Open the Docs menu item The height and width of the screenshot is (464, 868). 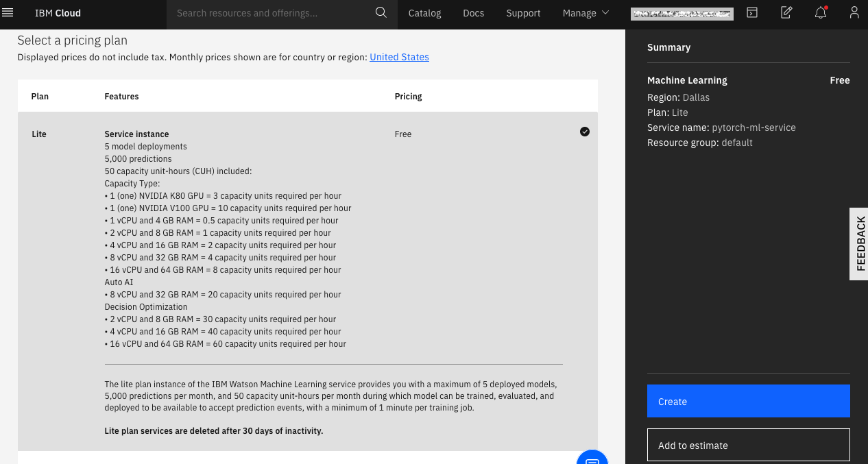474,13
